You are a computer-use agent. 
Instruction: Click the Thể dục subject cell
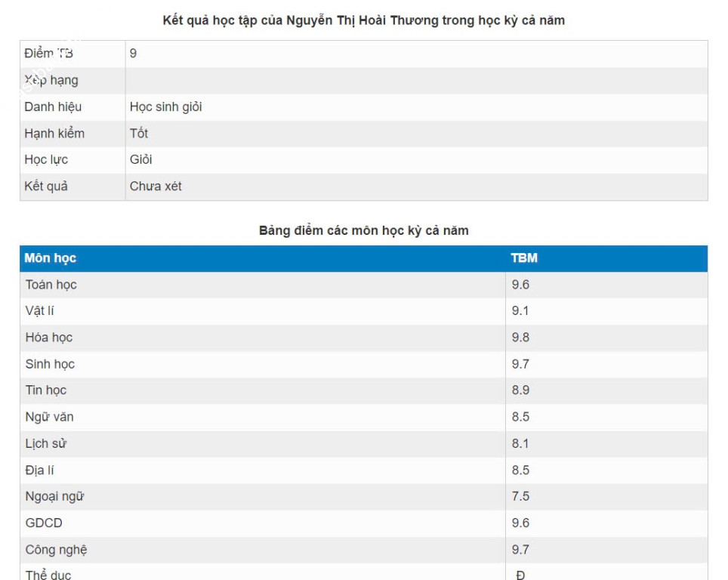(x=263, y=572)
